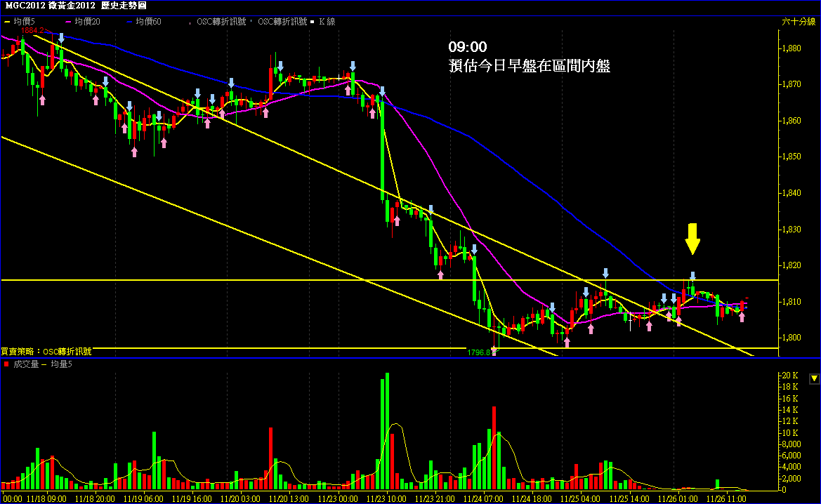821x504 pixels.
Task: Click the 4,000 volume axis label
Action: point(792,467)
